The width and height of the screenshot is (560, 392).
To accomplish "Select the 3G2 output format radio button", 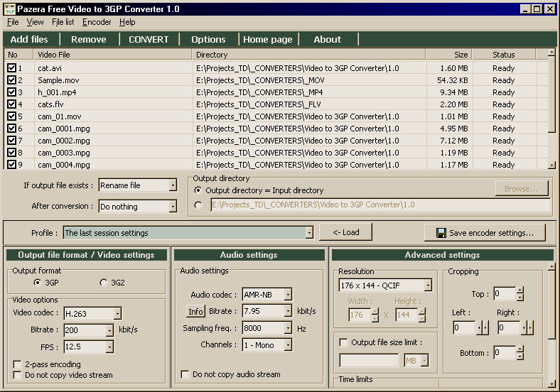I will coord(104,283).
